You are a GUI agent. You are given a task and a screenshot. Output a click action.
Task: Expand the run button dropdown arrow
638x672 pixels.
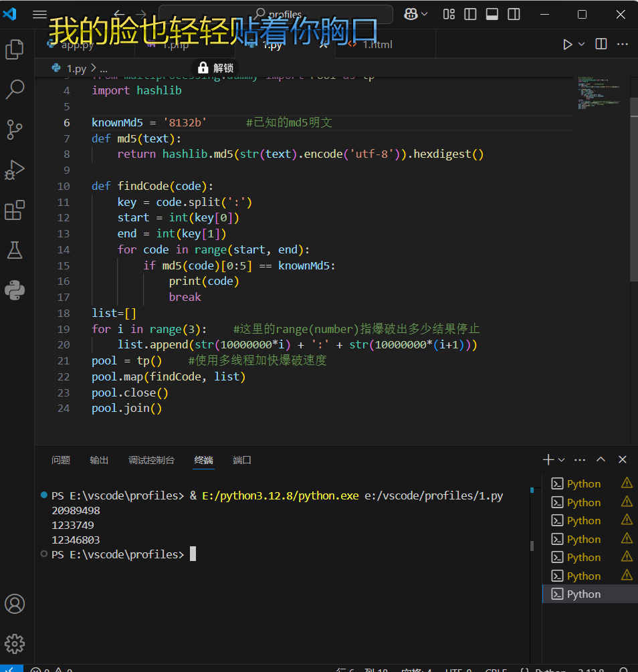click(582, 44)
